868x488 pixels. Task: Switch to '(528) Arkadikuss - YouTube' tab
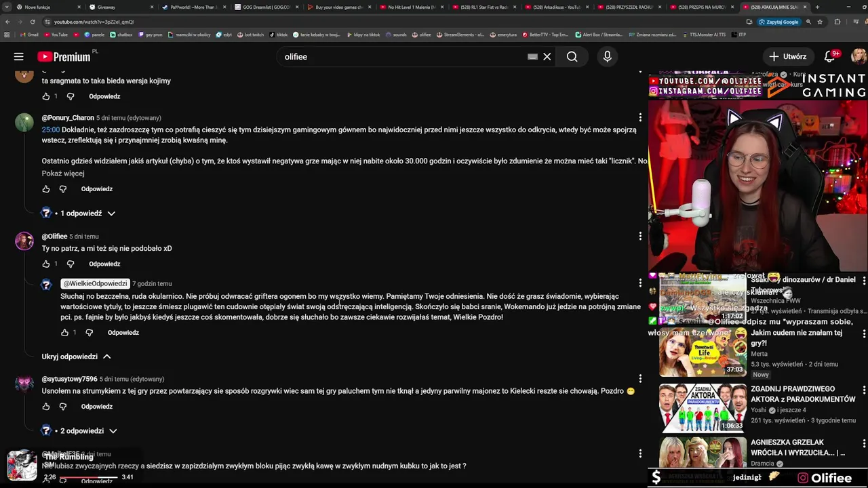[557, 7]
